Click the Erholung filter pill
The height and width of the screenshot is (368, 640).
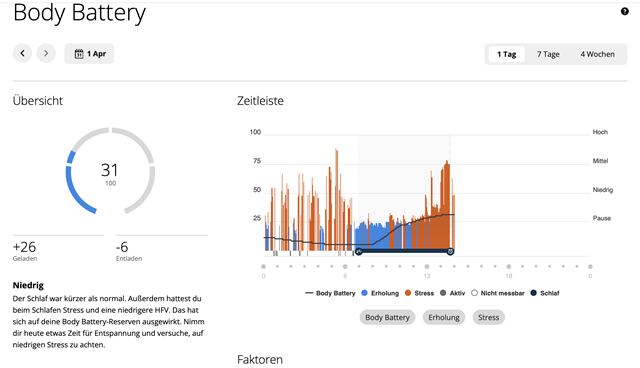pyautogui.click(x=444, y=317)
